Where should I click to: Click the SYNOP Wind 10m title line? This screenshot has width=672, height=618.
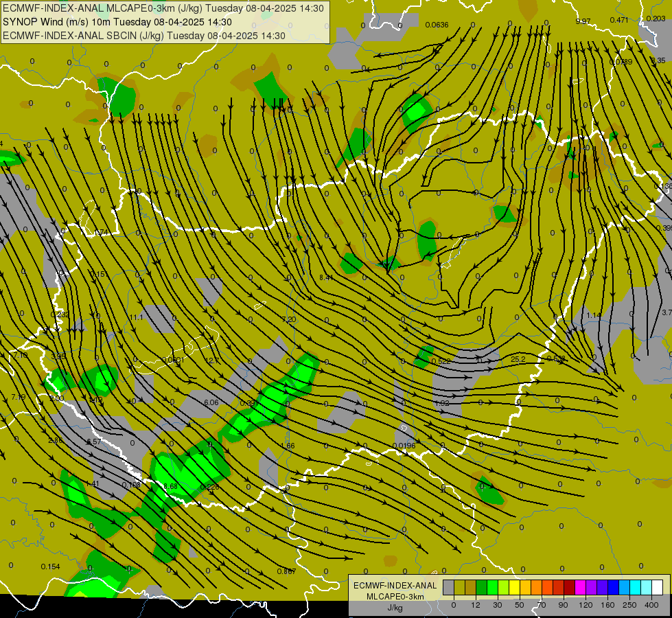117,22
